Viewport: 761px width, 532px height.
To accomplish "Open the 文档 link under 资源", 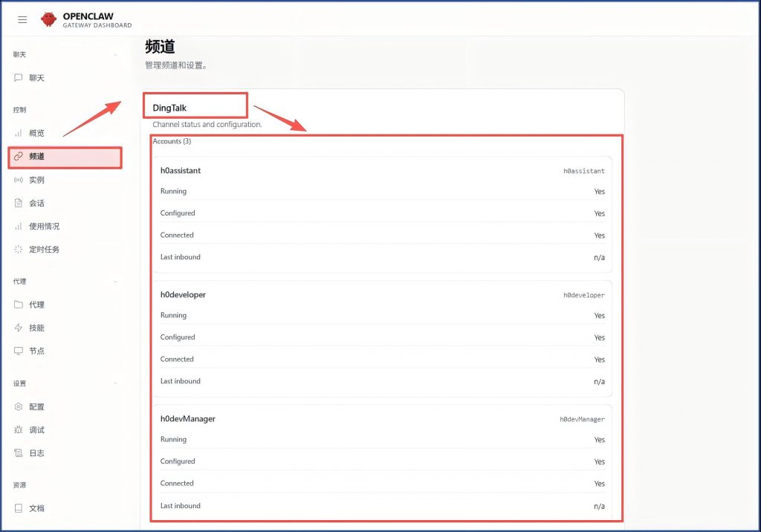I will tap(36, 509).
